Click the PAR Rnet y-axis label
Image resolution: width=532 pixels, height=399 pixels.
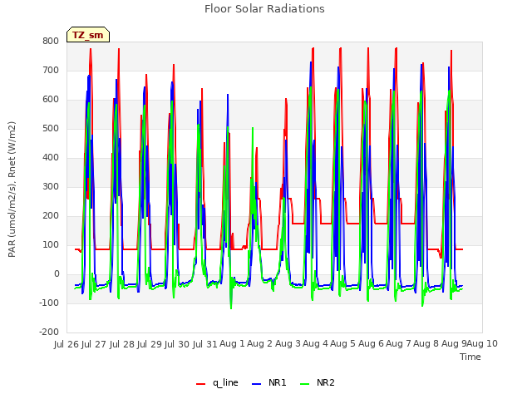click(12, 190)
